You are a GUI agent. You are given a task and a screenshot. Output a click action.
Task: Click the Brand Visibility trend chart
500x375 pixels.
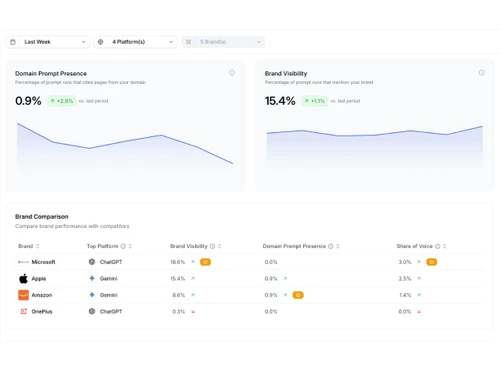(x=375, y=148)
